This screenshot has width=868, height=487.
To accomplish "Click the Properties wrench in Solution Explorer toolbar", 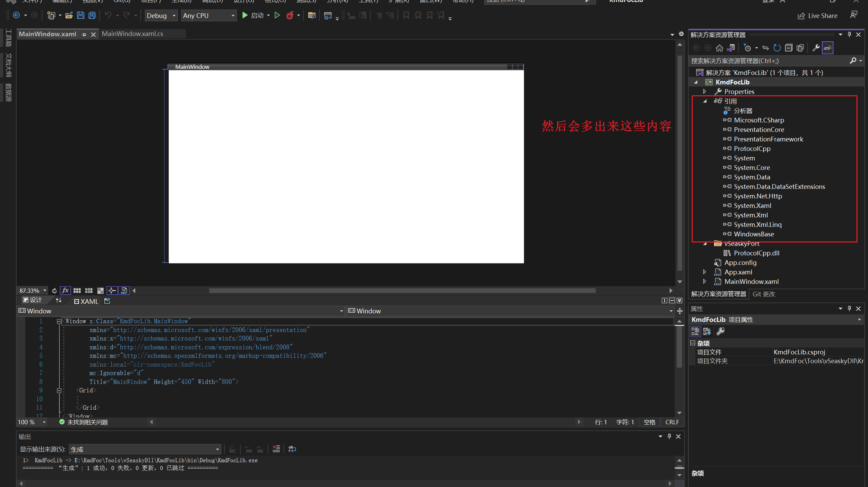I will 816,48.
